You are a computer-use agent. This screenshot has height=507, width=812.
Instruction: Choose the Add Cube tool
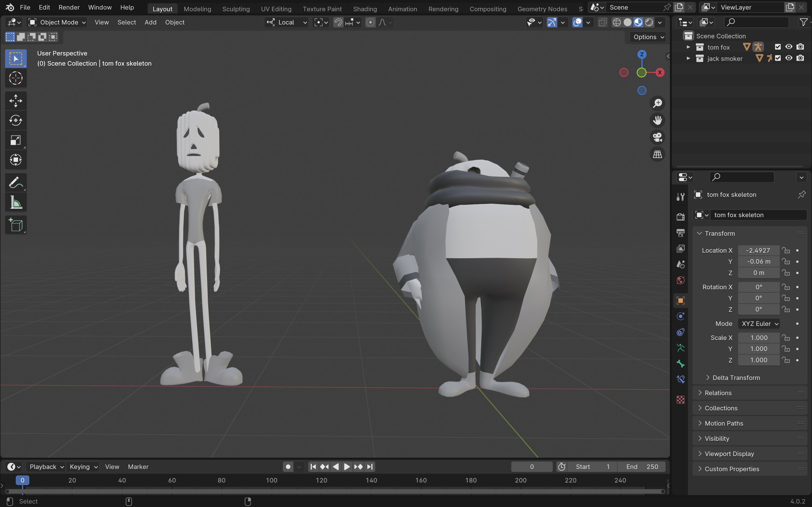(x=16, y=225)
